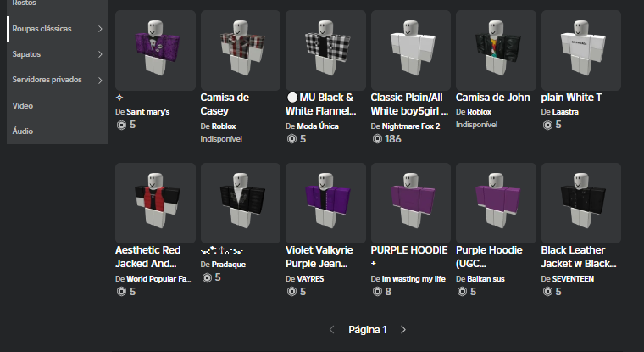Click the MU Black & White Flannel thumbnail
This screenshot has height=352, width=644.
click(325, 50)
